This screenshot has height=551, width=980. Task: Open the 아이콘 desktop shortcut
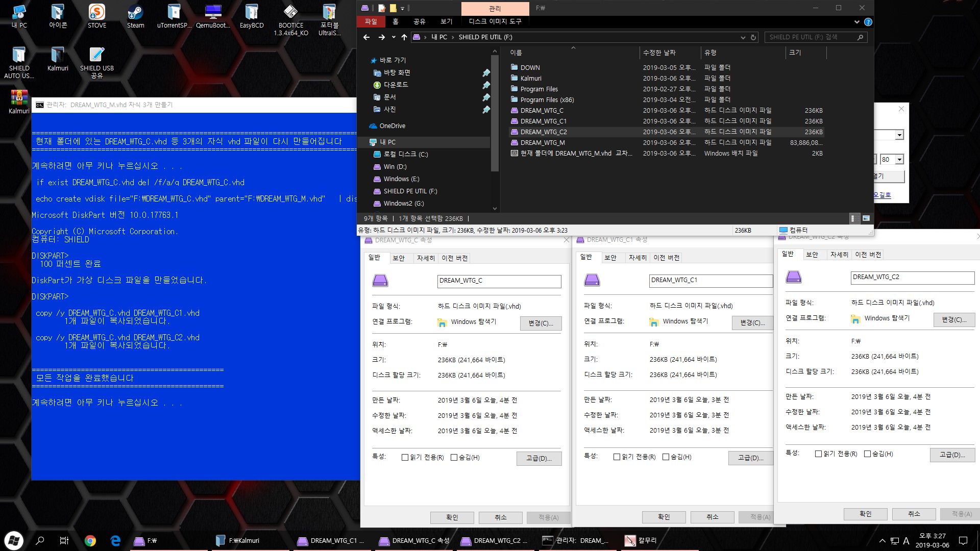click(x=58, y=16)
